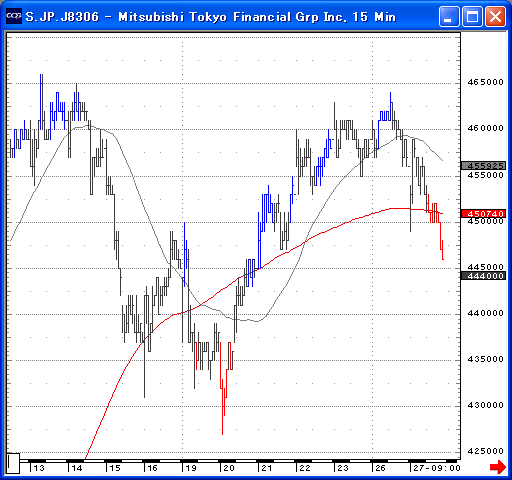
Task: Click the red 450740 price marker
Action: pos(483,213)
